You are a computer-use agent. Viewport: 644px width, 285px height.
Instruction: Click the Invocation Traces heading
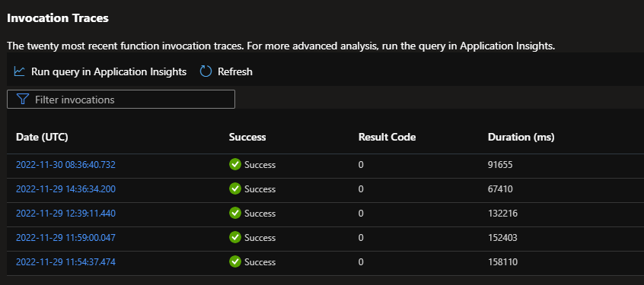pyautogui.click(x=58, y=18)
